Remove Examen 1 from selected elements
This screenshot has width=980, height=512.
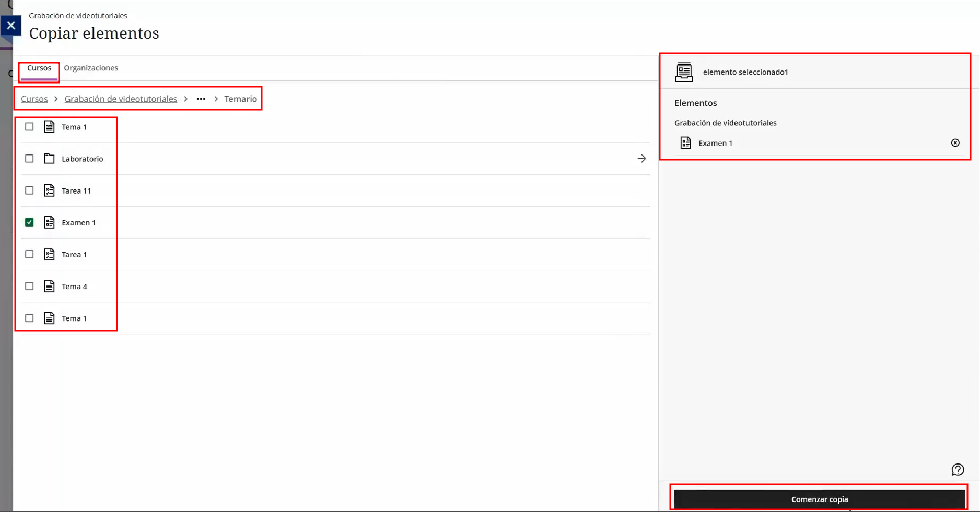[955, 143]
